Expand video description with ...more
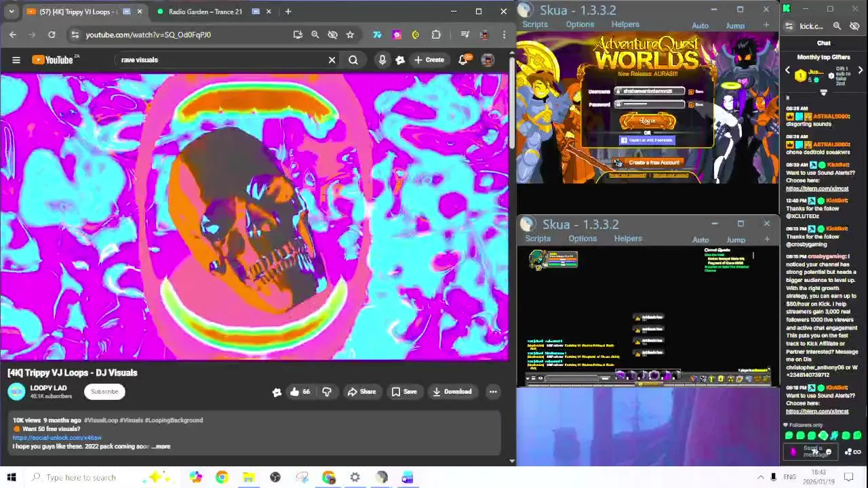 tap(161, 447)
